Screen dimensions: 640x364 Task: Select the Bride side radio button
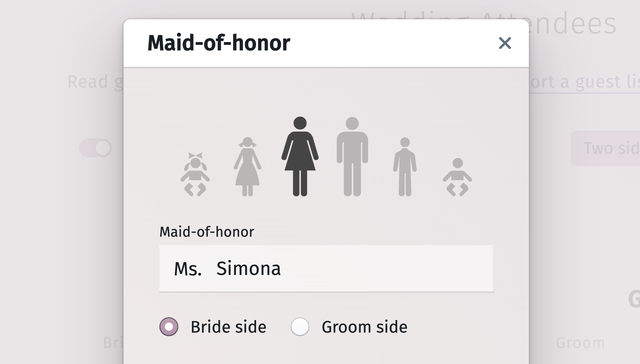point(169,326)
